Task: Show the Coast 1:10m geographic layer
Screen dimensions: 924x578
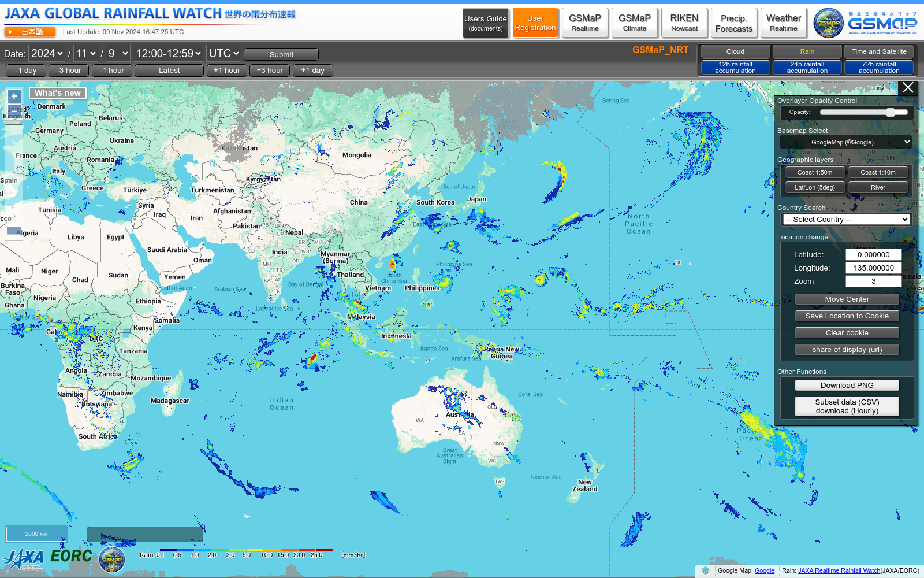Action: [x=878, y=172]
